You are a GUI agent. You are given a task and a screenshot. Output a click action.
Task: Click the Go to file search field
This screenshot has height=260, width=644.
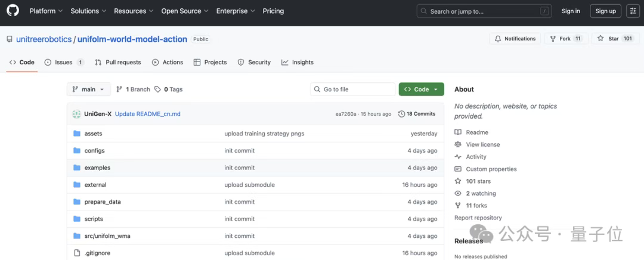(352, 89)
